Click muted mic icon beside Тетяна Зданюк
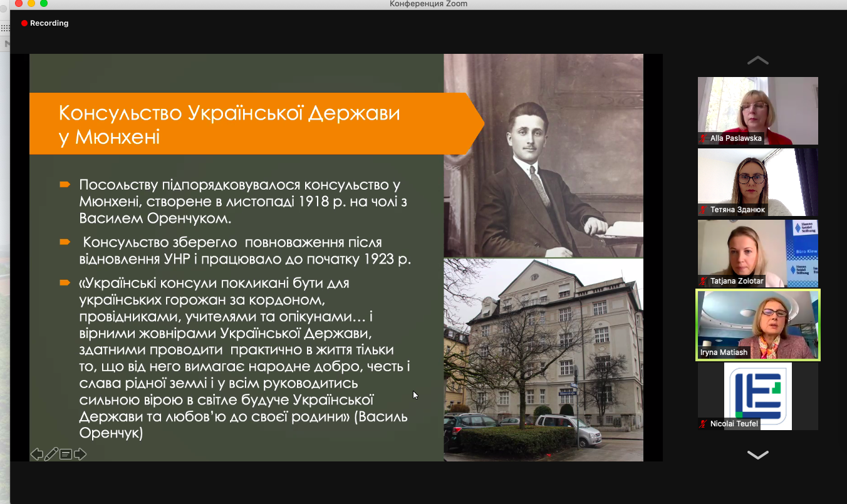The width and height of the screenshot is (847, 504). pos(704,210)
